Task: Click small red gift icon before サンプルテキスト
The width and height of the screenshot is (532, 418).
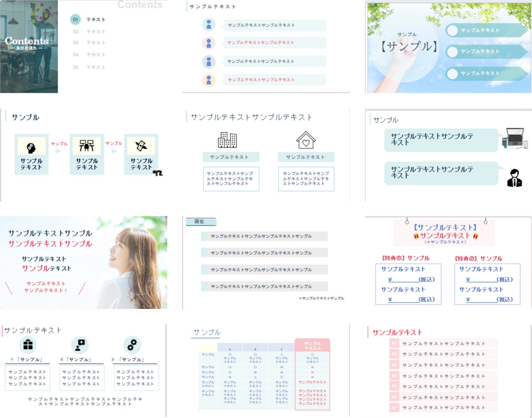Action: point(416,236)
